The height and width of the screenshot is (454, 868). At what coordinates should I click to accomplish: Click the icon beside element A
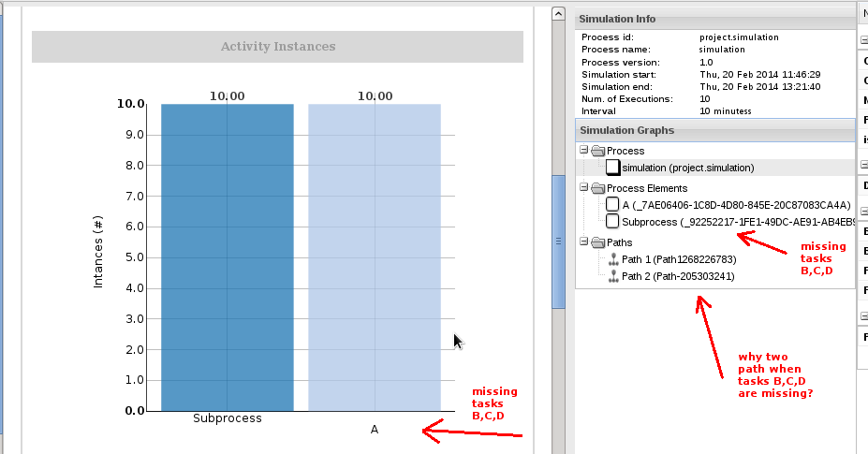tap(612, 204)
